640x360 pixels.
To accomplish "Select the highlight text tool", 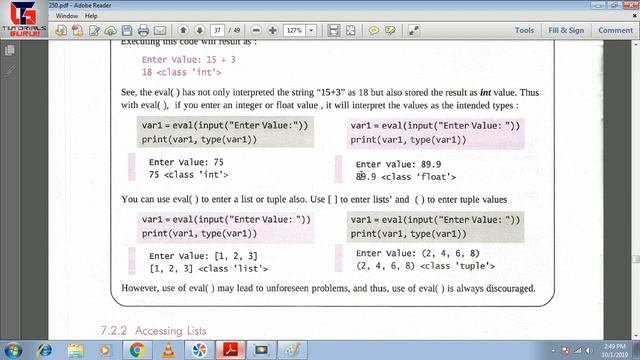I will point(390,30).
